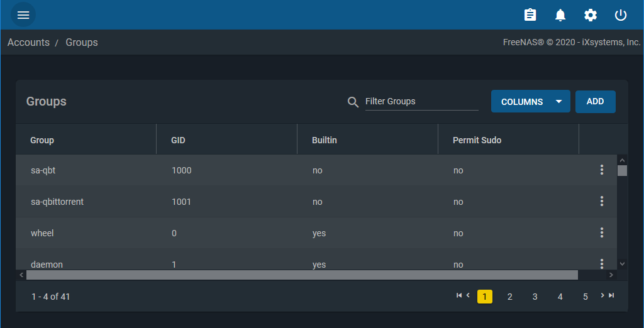Click horizontal scrollbar right arrow
This screenshot has height=328, width=644.
[611, 275]
